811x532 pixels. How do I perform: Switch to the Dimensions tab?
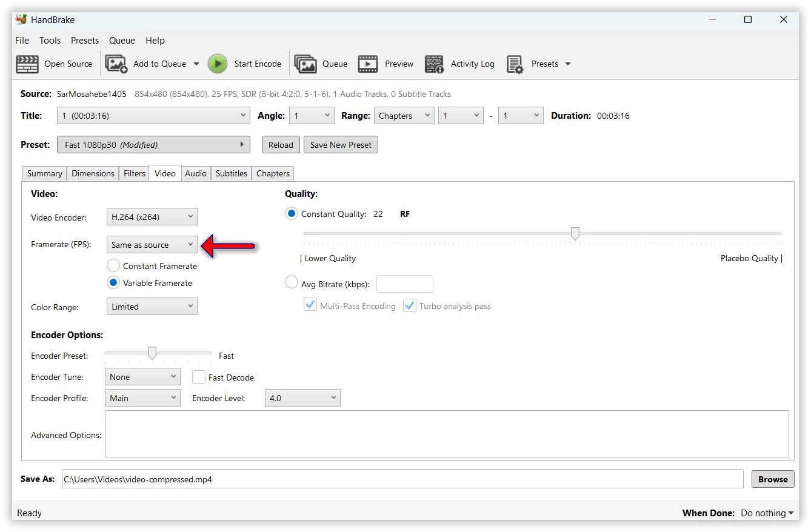tap(93, 173)
